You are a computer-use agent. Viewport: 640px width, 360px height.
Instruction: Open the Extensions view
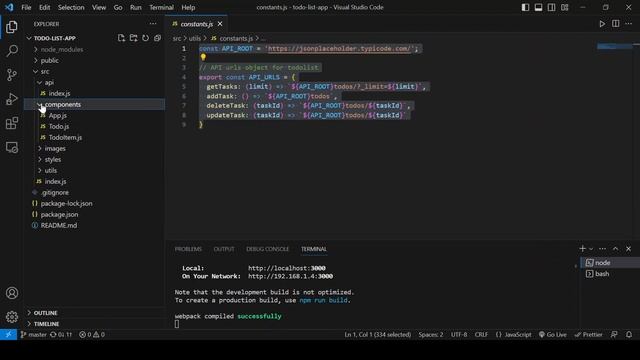click(12, 123)
